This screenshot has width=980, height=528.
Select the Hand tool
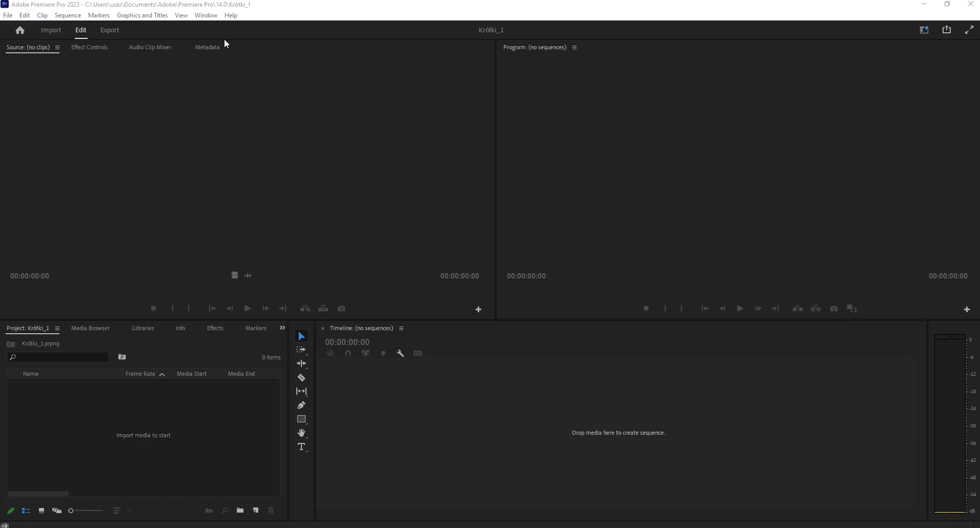pos(301,433)
